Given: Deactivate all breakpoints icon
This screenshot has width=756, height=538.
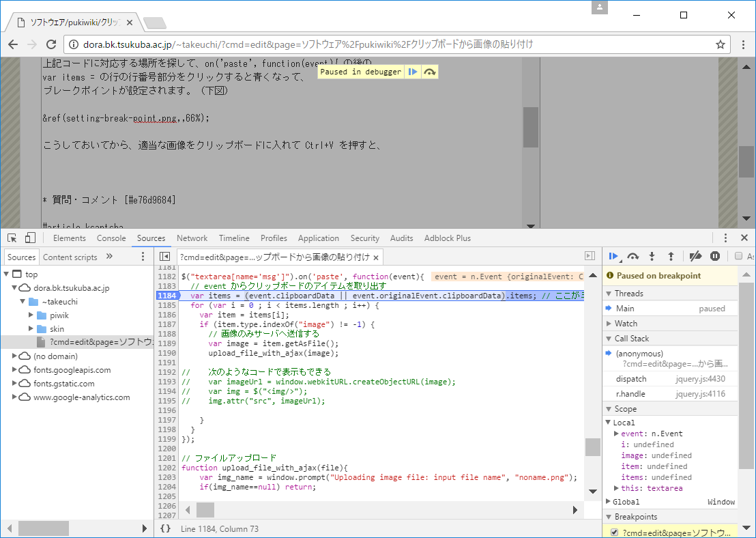Looking at the screenshot, I should coord(695,256).
